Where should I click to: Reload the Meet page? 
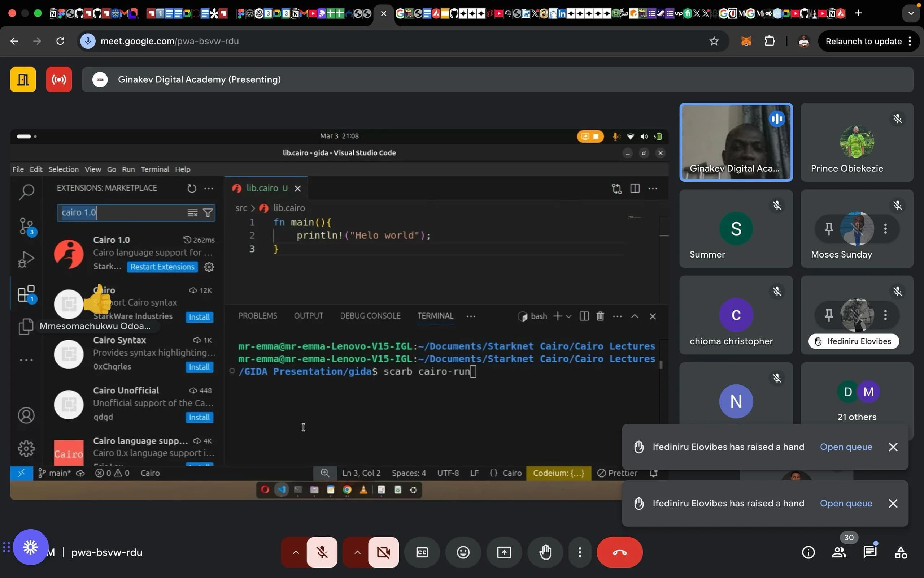[x=60, y=41]
